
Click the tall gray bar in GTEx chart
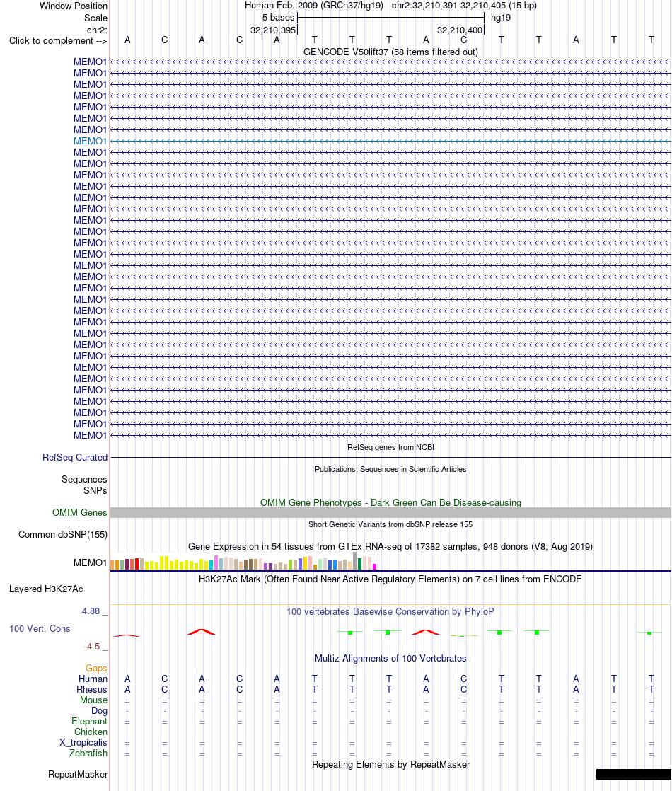pos(354,561)
